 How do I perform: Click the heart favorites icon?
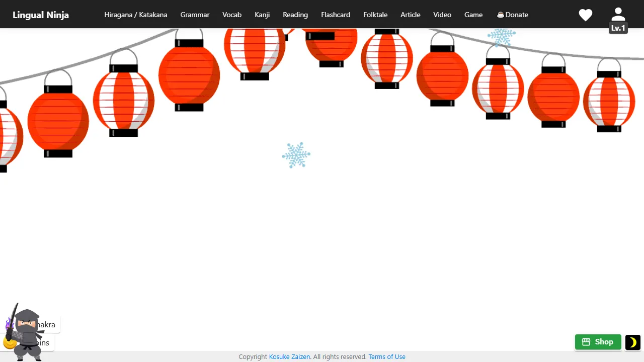pyautogui.click(x=585, y=15)
